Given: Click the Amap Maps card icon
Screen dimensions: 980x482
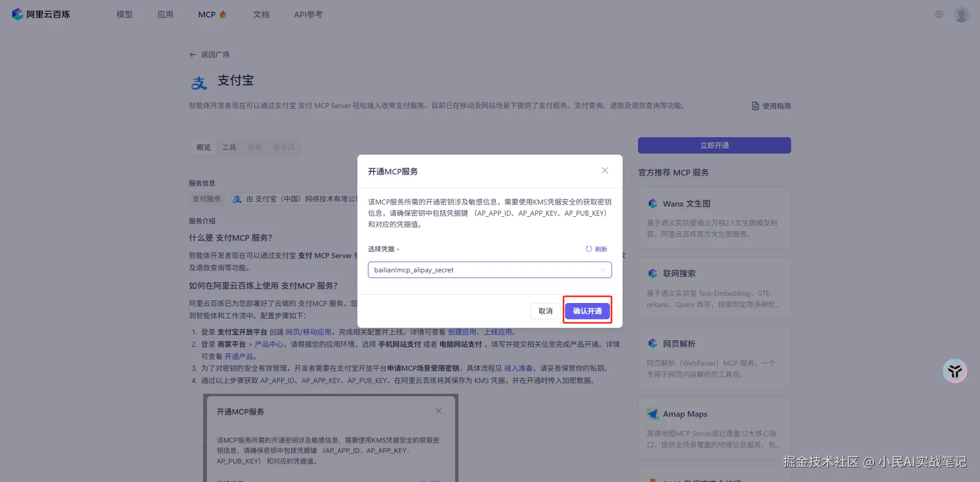Looking at the screenshot, I should pos(653,414).
